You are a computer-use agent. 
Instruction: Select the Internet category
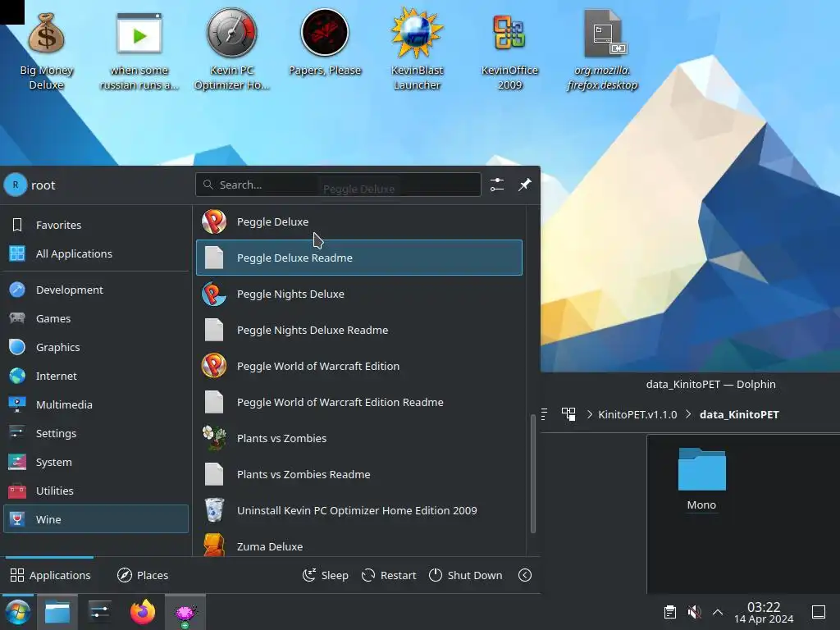(97, 376)
